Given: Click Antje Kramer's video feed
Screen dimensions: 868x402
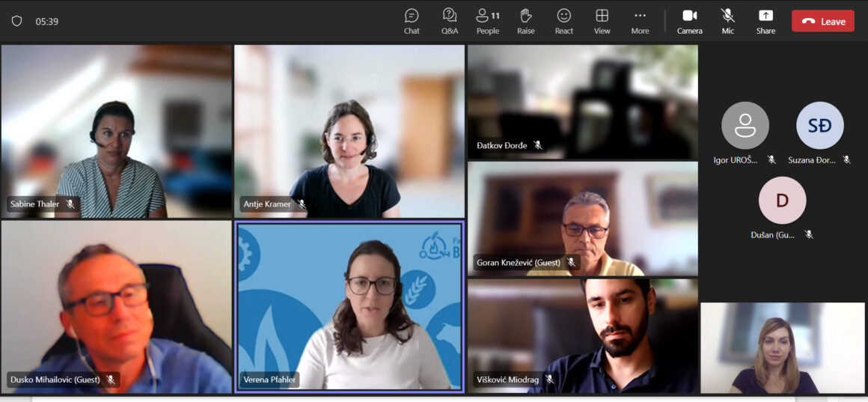Looking at the screenshot, I should pyautogui.click(x=349, y=131).
